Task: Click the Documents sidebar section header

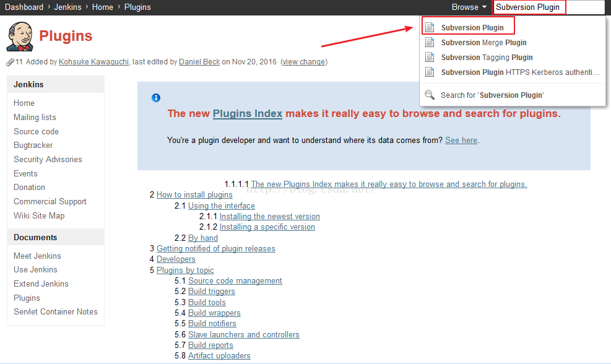Action: 56,237
